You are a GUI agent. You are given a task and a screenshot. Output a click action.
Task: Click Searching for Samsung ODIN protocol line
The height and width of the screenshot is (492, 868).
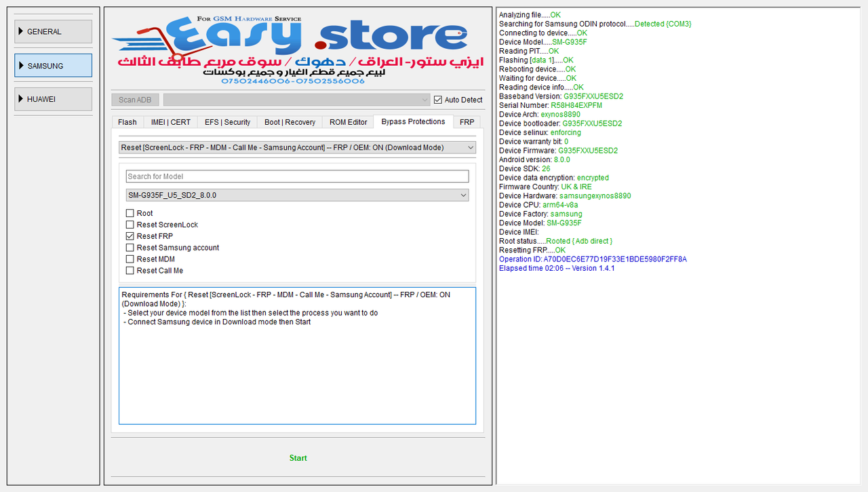pyautogui.click(x=595, y=24)
